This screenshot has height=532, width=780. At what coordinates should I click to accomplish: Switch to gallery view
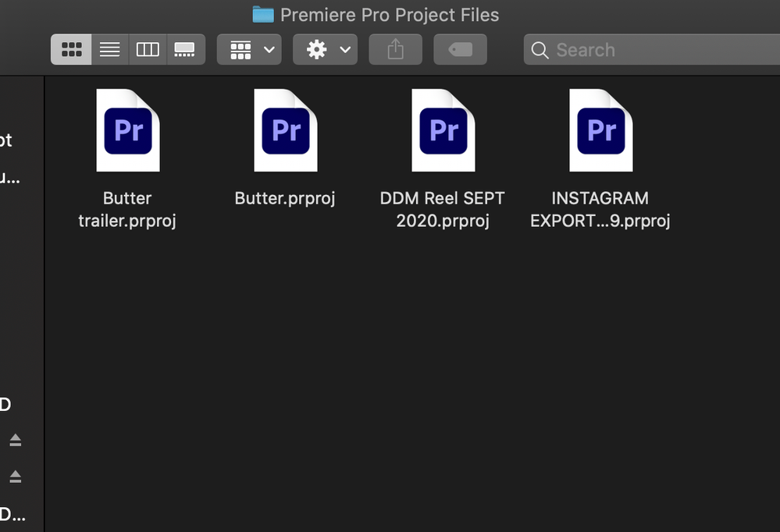pyautogui.click(x=185, y=49)
